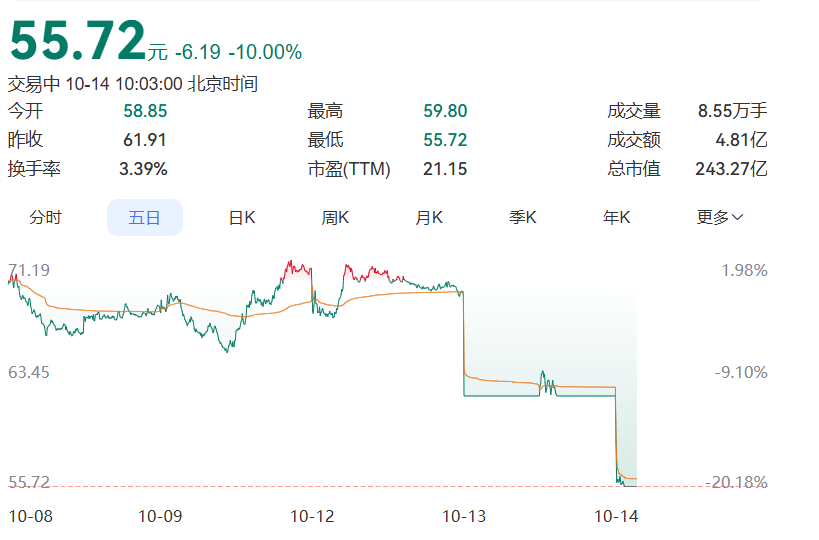Click the 10-09 date marker
The width and height of the screenshot is (819, 540).
coord(160,516)
